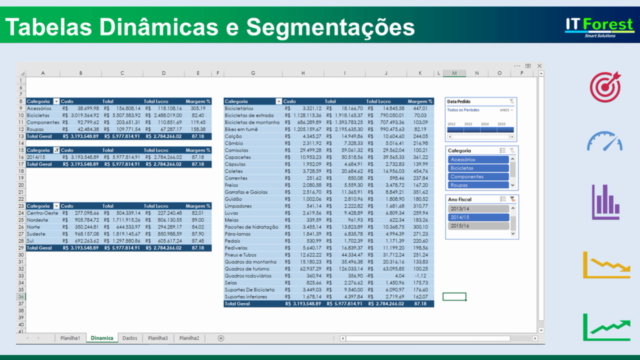
Task: Toggle Acessórios in the Categoria slicer
Action: coord(478,160)
